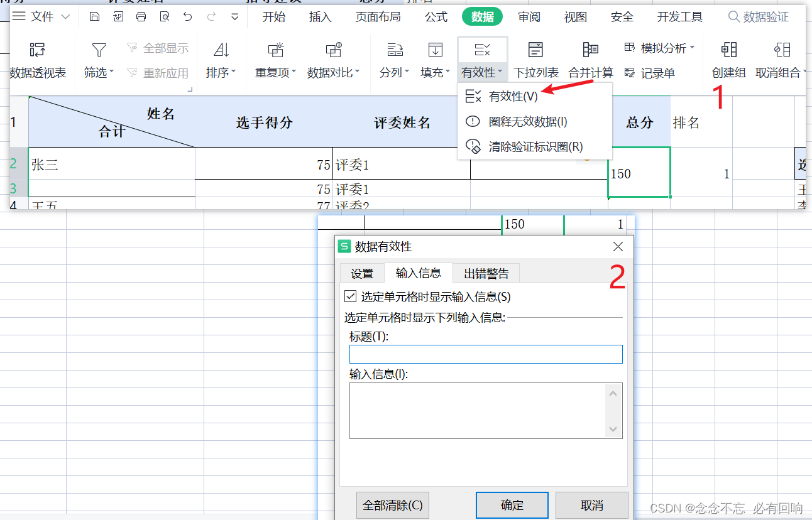Click the undo arrow icon
Screen dimensions: 812x520
[x=187, y=17]
